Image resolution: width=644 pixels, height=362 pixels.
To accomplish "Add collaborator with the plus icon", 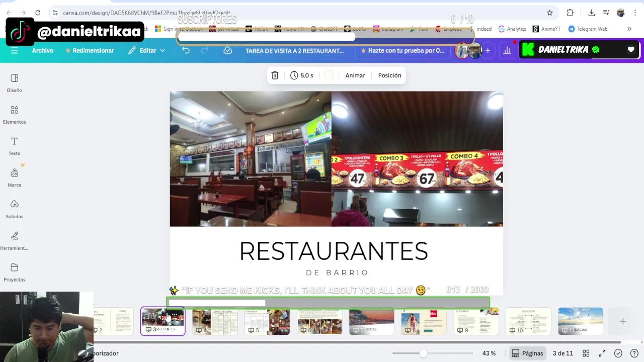I will click(x=488, y=50).
